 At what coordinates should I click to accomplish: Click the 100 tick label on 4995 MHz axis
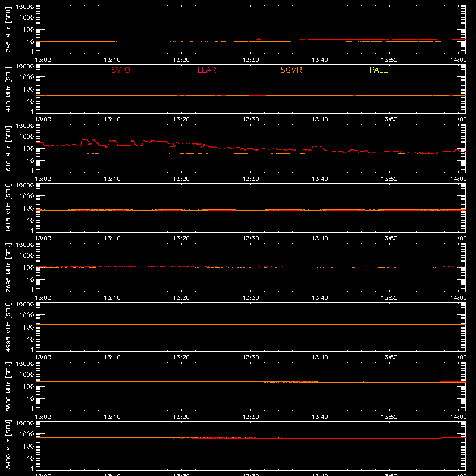coord(29,327)
